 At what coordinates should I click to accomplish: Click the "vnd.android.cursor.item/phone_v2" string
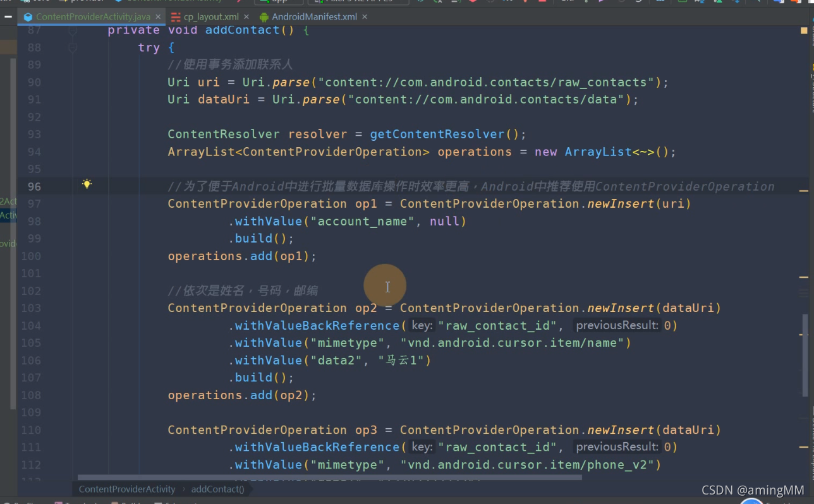click(x=528, y=465)
